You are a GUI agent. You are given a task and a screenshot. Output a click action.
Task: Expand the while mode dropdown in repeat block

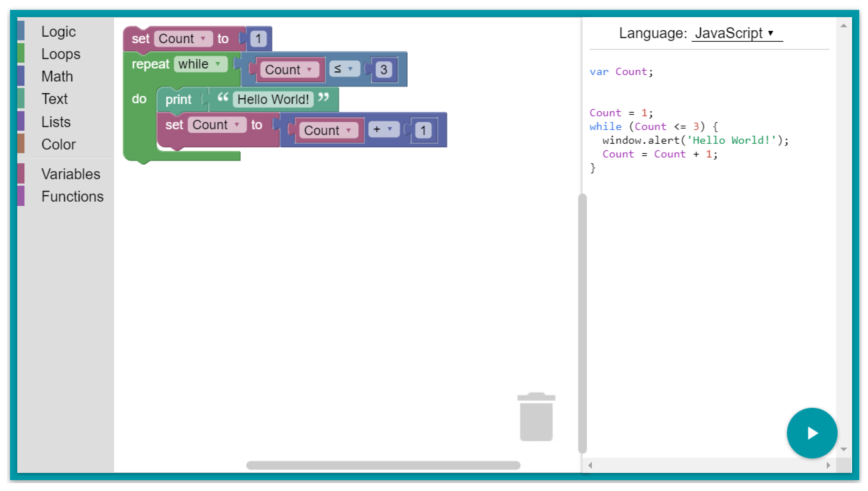click(x=200, y=64)
